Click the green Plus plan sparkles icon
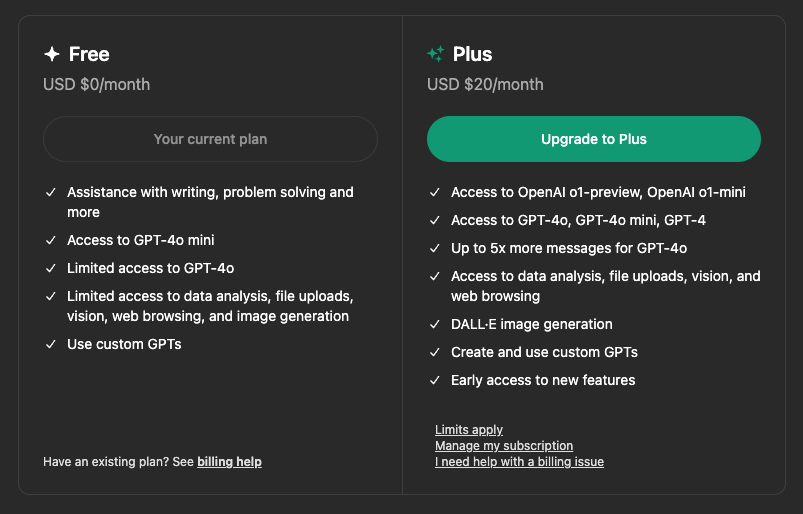Image resolution: width=803 pixels, height=514 pixels. coord(435,54)
